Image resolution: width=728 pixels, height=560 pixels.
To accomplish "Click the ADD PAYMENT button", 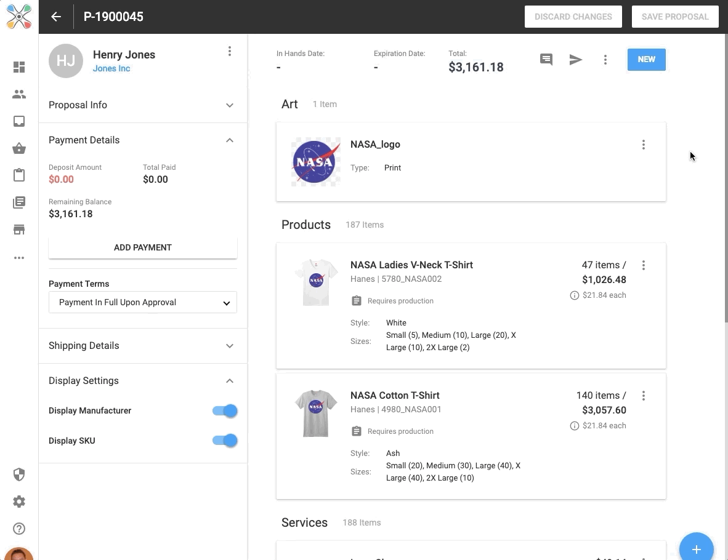I will [142, 247].
